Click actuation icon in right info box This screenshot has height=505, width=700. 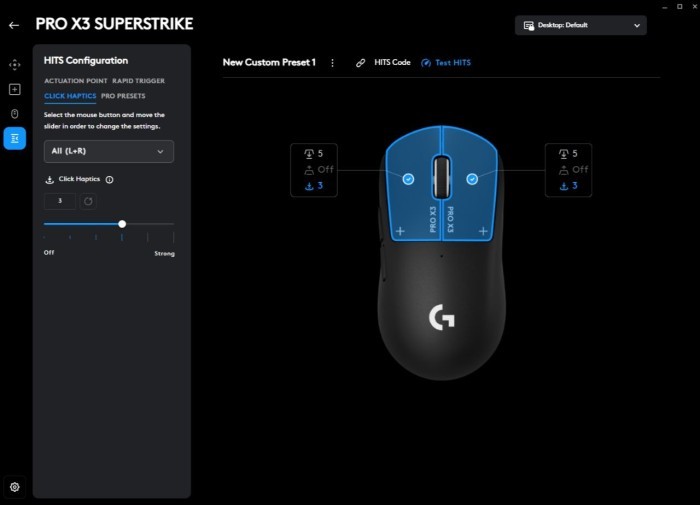click(563, 154)
